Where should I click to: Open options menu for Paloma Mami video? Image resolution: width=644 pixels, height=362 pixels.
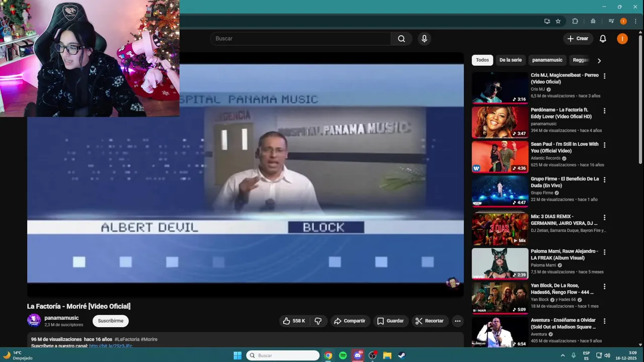click(604, 252)
